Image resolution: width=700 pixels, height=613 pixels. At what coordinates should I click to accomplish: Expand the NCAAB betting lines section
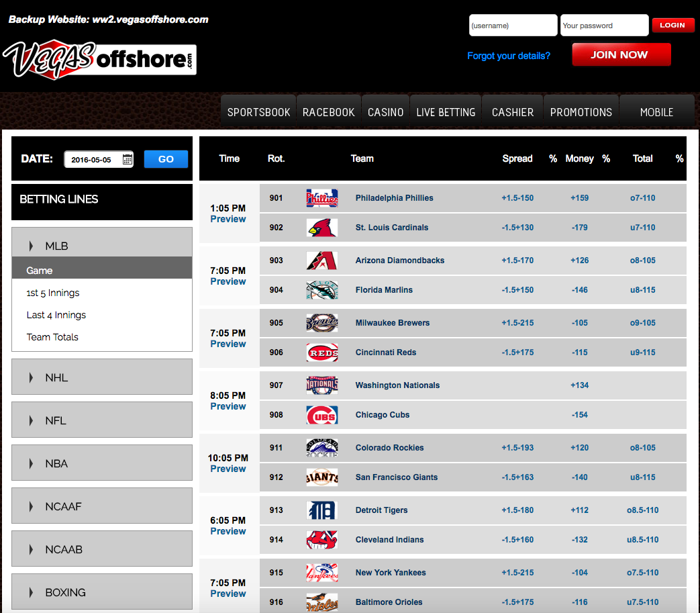click(x=102, y=549)
